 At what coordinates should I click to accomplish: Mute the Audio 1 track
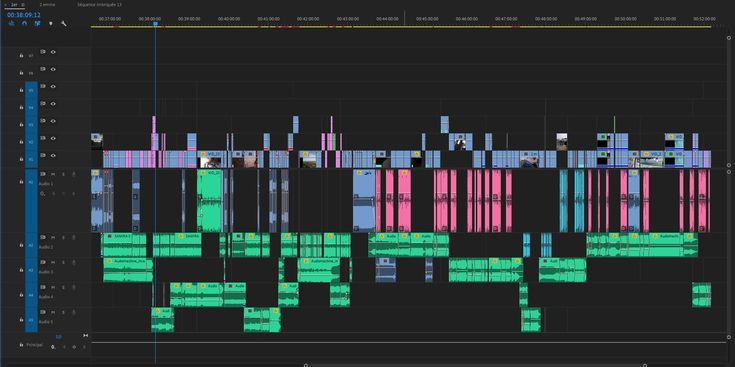tap(53, 174)
